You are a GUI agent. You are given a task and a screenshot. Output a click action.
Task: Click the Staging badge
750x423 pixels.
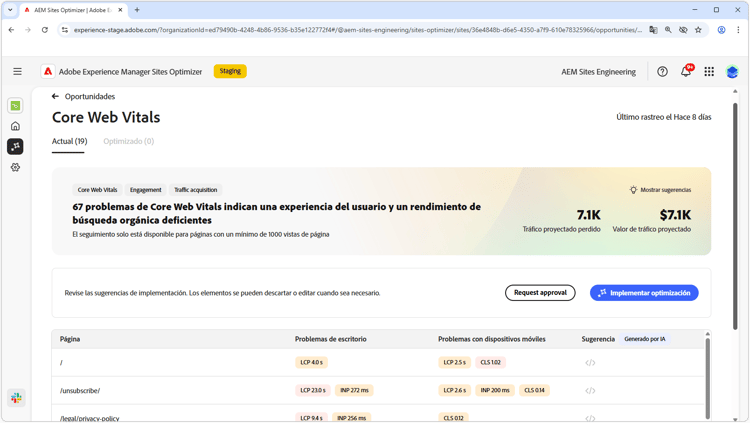pos(230,71)
